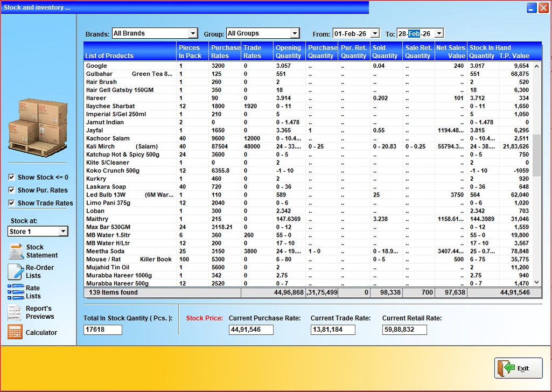The image size is (552, 392).
Task: Expand the Stock at store dropdown
Action: 63,231
